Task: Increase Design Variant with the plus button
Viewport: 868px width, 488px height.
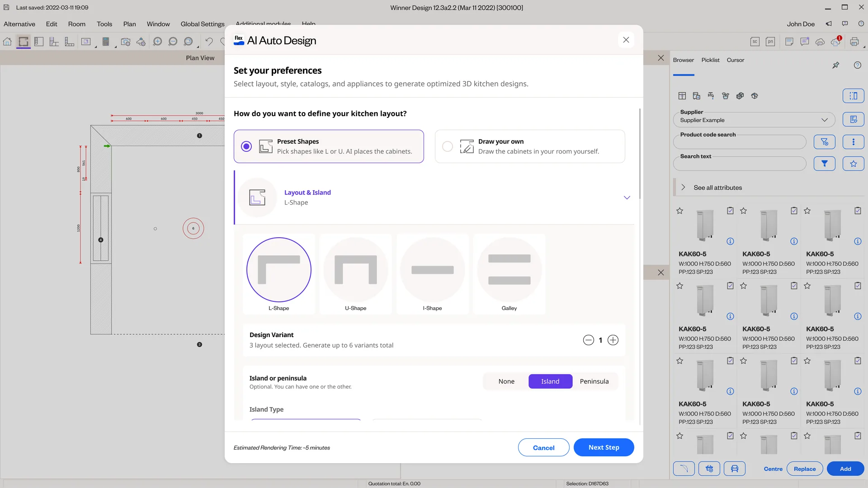Action: [613, 340]
